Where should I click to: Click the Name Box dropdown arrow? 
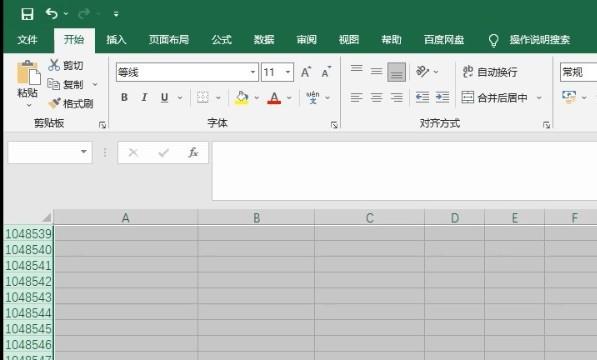[x=84, y=152]
